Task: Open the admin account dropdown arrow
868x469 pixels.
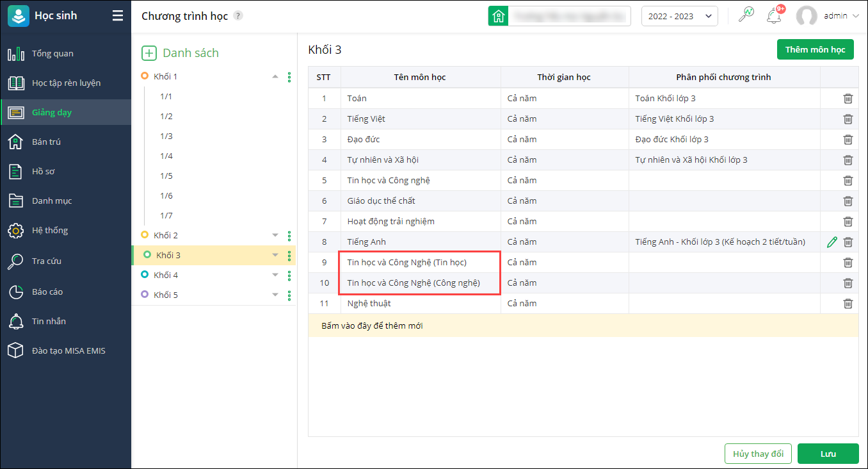Action: (x=856, y=16)
